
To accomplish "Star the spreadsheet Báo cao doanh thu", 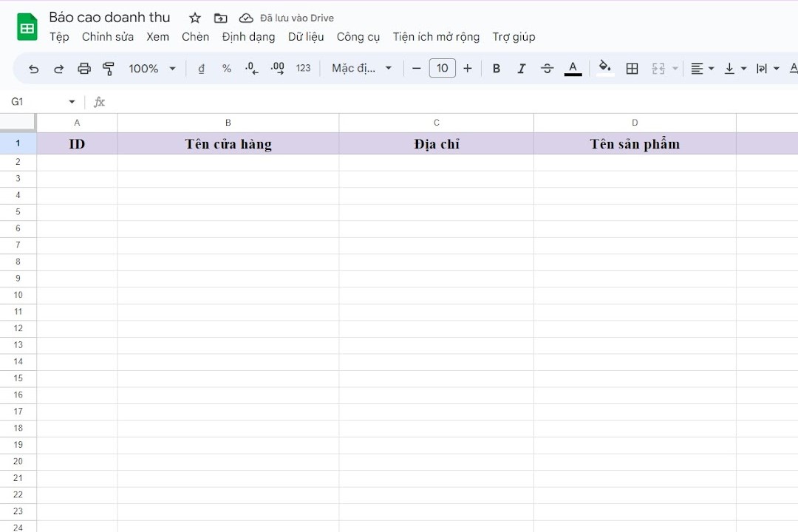I will click(x=194, y=17).
